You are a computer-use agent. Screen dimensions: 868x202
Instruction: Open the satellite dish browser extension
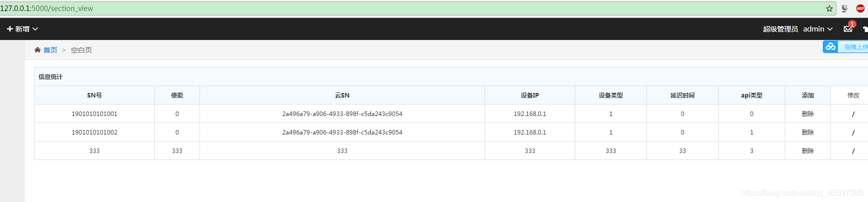point(844,8)
